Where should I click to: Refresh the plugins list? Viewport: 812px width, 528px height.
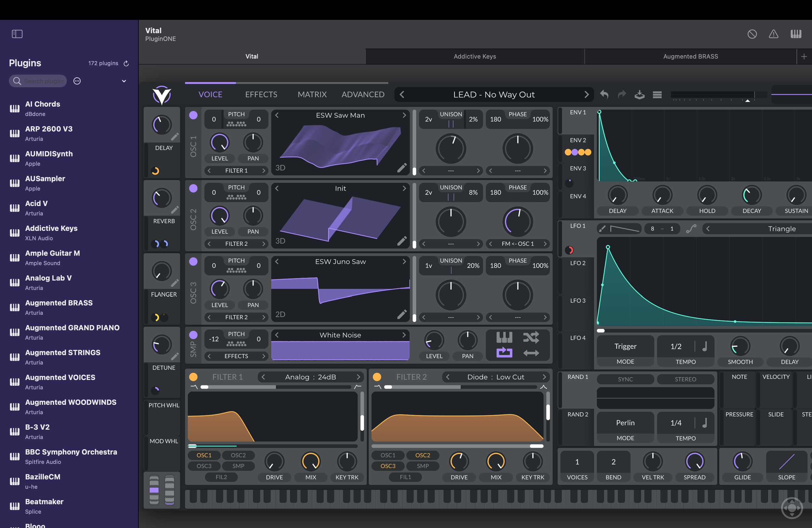point(126,63)
